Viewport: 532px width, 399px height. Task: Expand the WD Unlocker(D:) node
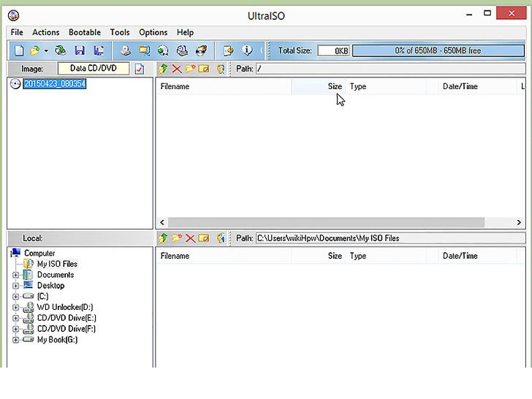15,308
